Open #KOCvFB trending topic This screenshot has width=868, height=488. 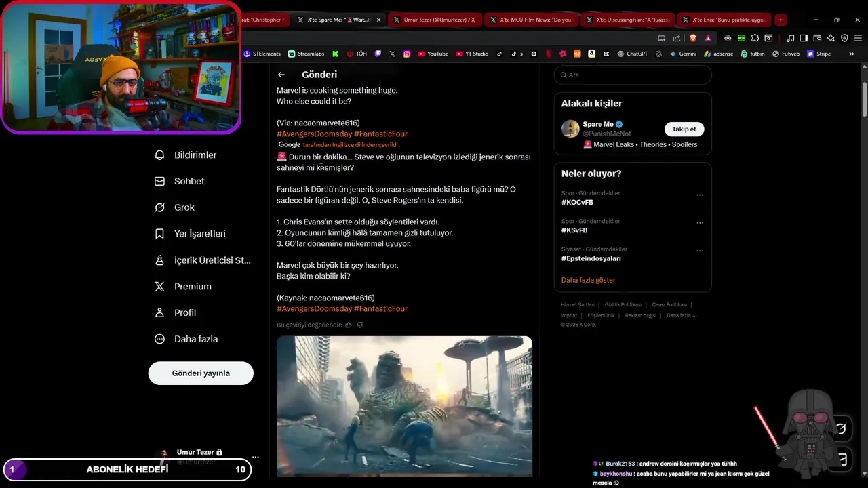[x=577, y=203]
